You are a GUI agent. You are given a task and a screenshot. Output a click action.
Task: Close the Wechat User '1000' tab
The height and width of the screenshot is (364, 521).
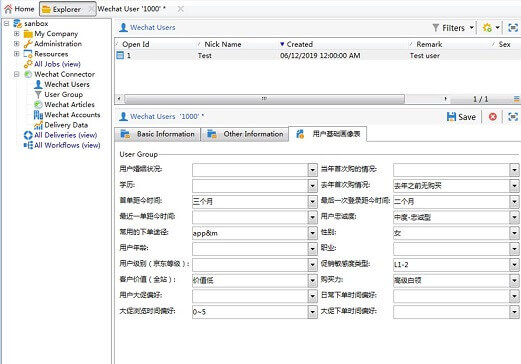pyautogui.click(x=180, y=9)
